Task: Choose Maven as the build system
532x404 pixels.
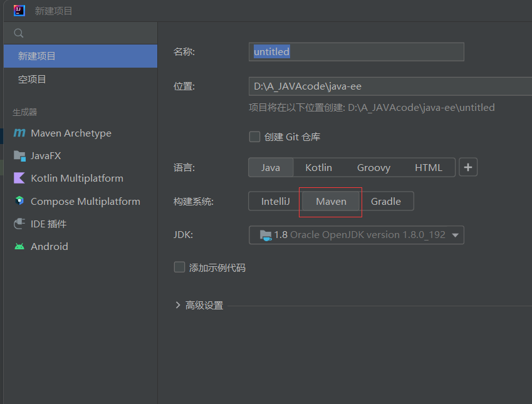Action: [x=331, y=201]
